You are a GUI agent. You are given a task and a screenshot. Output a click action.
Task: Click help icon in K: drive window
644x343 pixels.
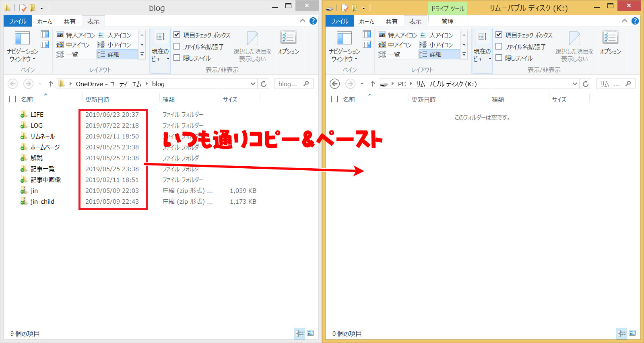[635, 21]
